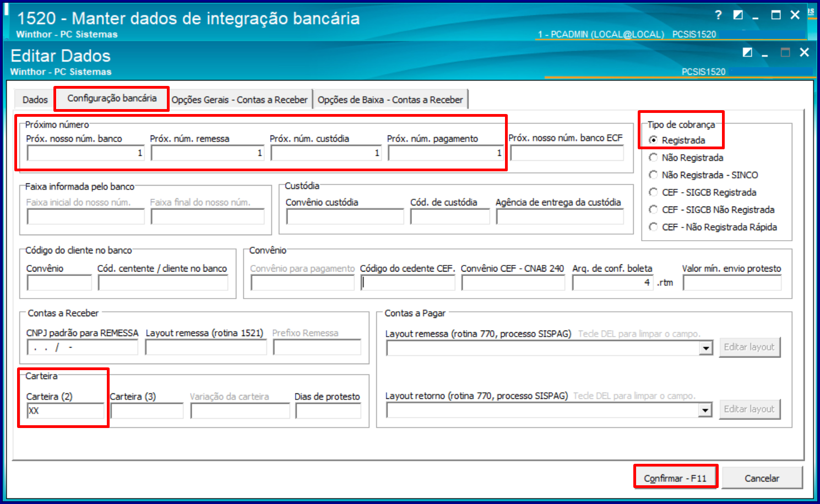Expand Layout retorno rotina 770 dropdown
820x504 pixels.
705,410
